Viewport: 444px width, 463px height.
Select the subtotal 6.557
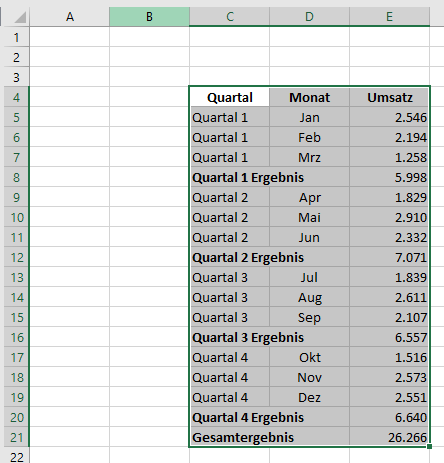click(389, 337)
